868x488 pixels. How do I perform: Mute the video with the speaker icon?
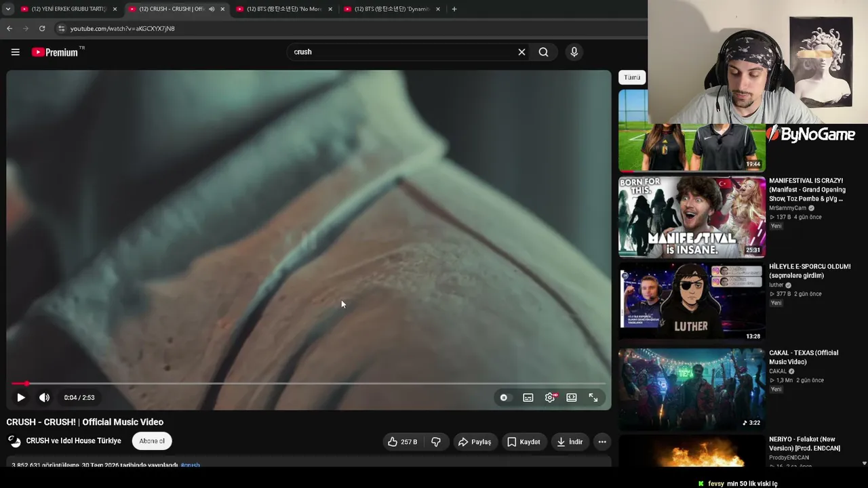[x=44, y=398]
